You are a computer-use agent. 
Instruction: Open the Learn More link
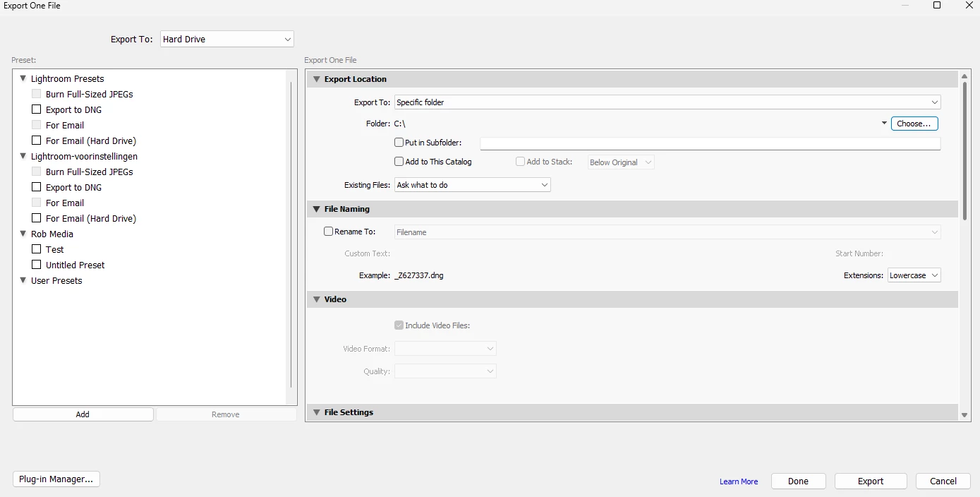pyautogui.click(x=739, y=481)
